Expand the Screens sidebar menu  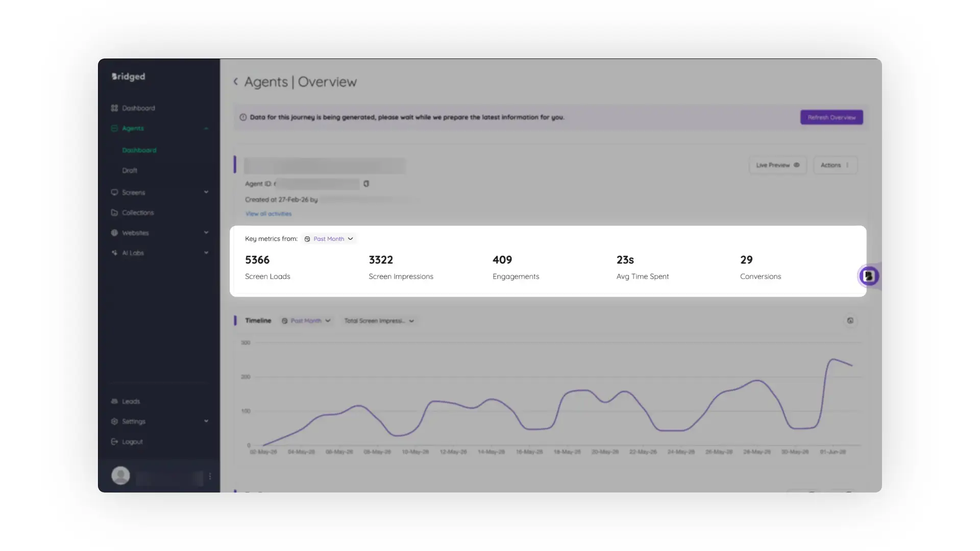pyautogui.click(x=206, y=192)
